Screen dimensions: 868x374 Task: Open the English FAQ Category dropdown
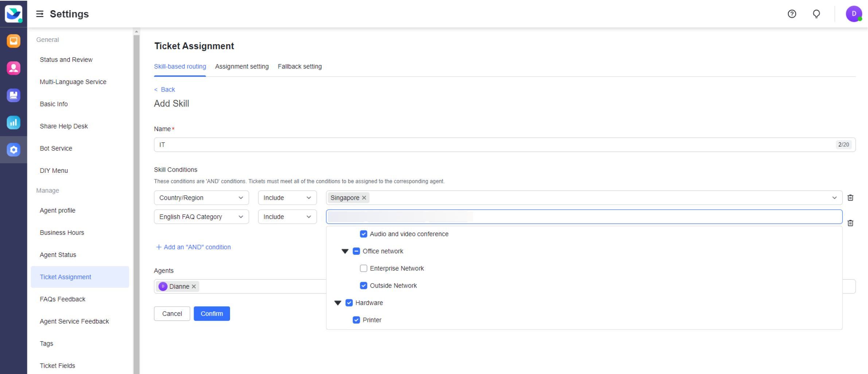coord(201,217)
